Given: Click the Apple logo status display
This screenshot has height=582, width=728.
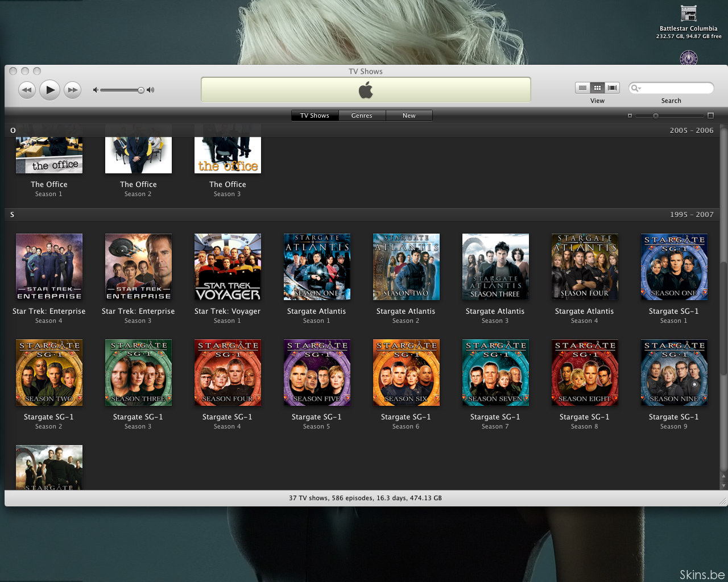Looking at the screenshot, I should pyautogui.click(x=366, y=90).
